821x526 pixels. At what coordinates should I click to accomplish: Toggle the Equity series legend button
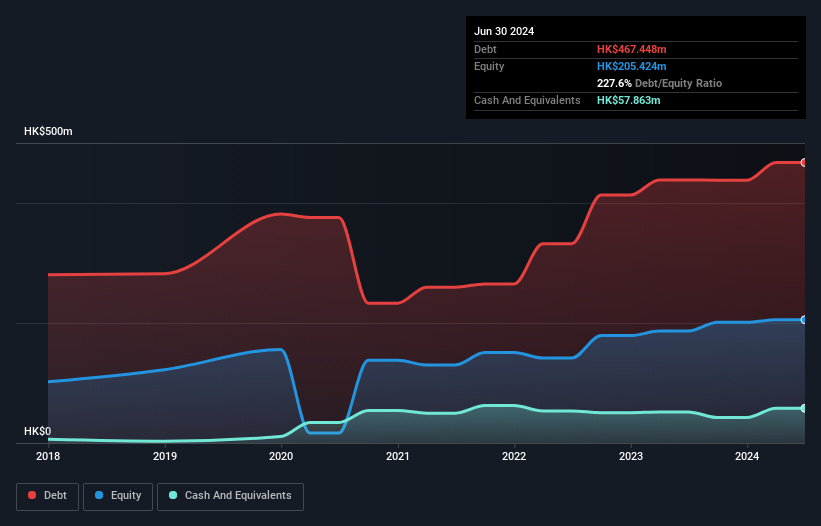[x=118, y=496]
